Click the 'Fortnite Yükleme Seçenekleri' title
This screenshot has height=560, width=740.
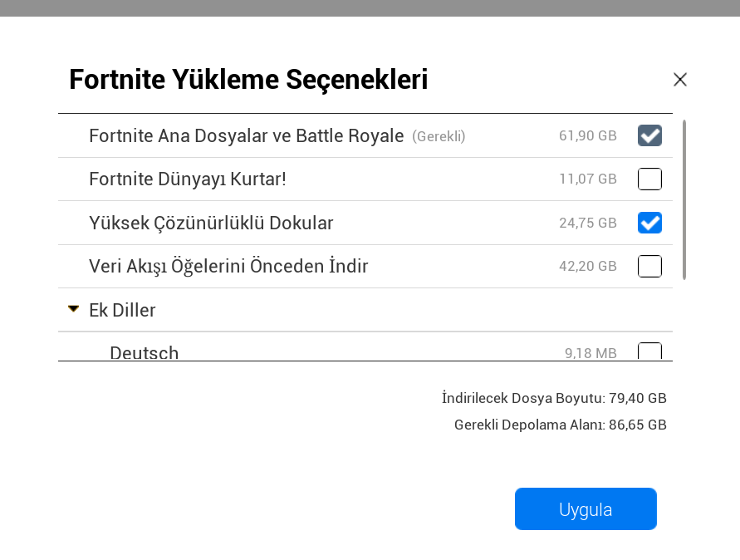[248, 79]
